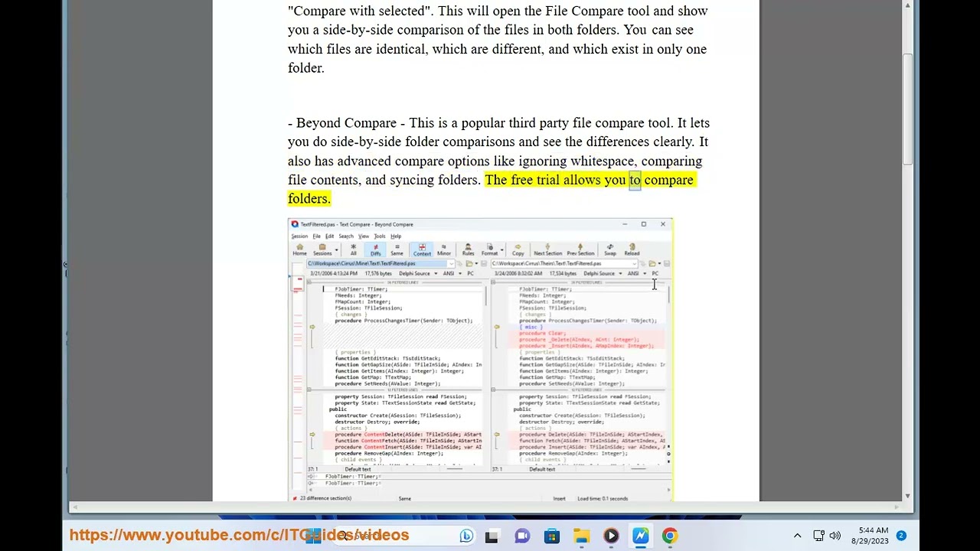Show hidden tray icons chevron
The height and width of the screenshot is (551, 980).
point(797,536)
